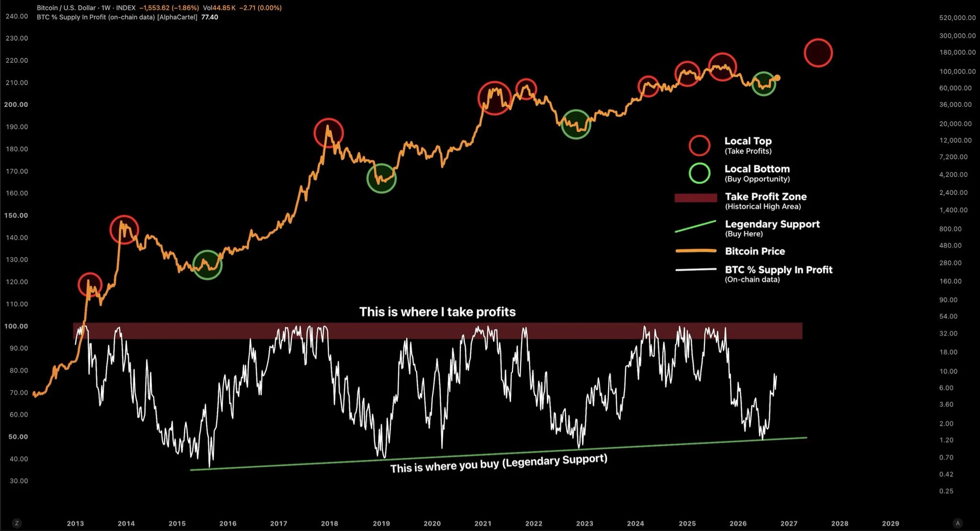
Task: Select the red Local Top circle in legend
Action: [699, 145]
